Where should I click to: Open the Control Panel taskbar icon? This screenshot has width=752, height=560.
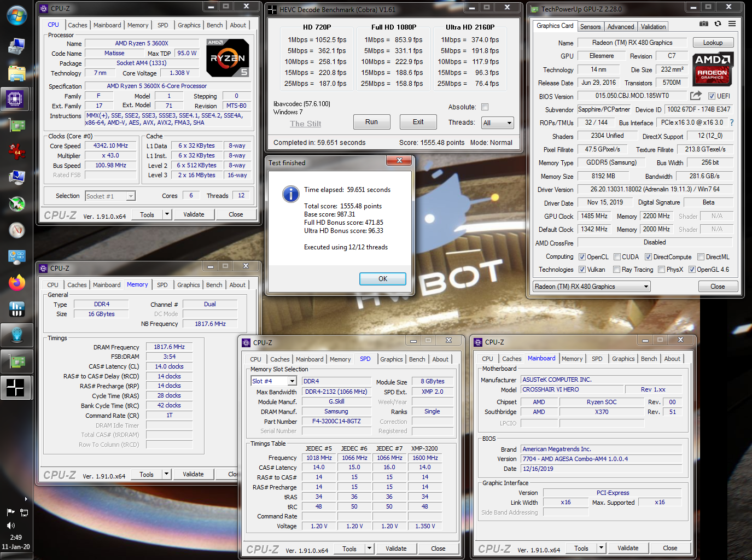(16, 256)
